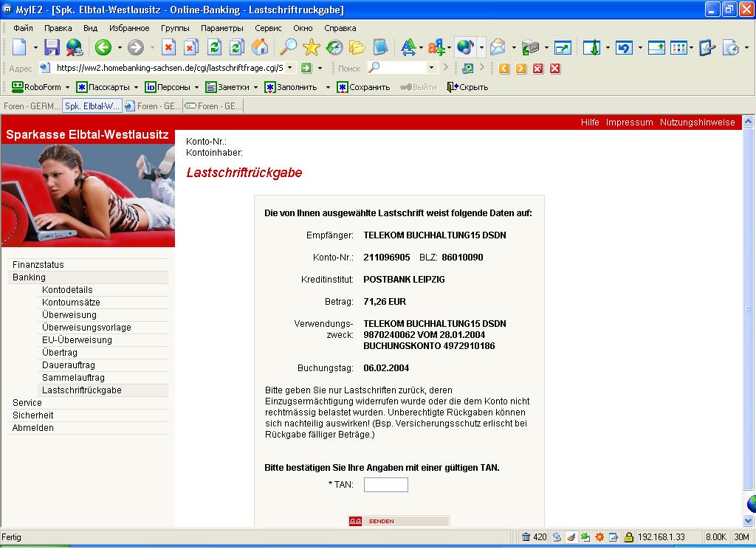Open the Сервис menu
This screenshot has height=549, width=756.
(x=268, y=28)
